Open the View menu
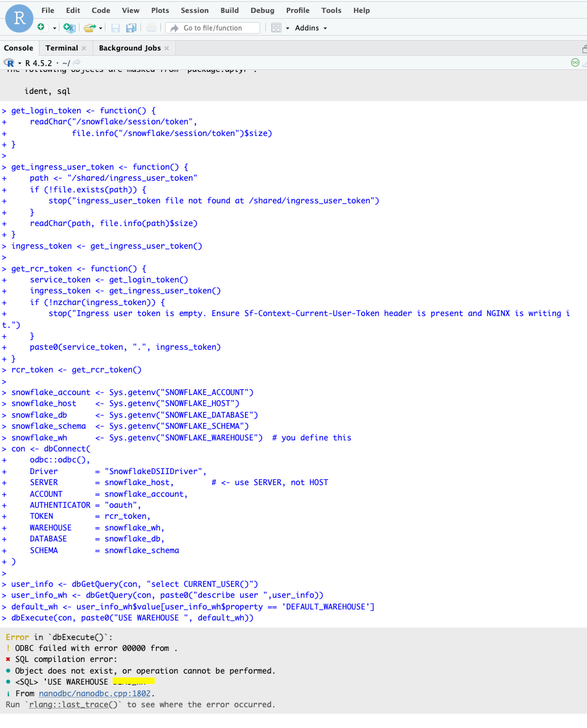Viewport: 587px width, 728px height. 130,10
